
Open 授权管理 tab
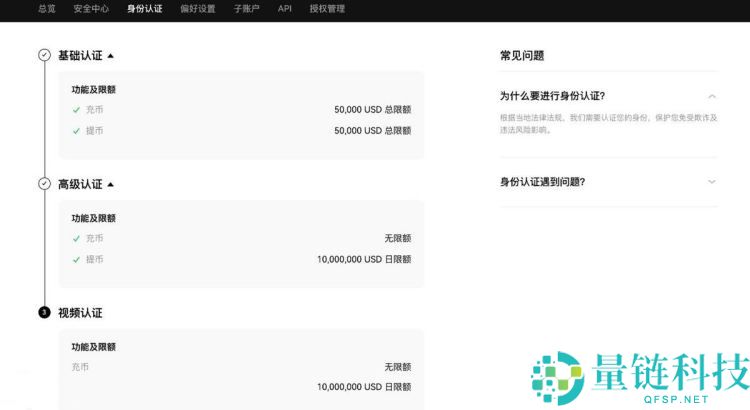click(327, 9)
